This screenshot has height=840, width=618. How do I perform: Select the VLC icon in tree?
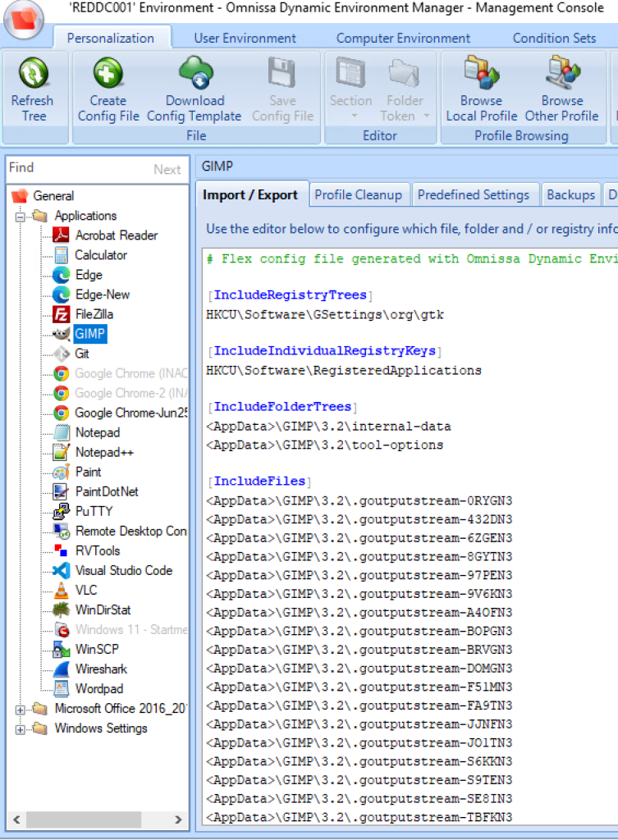click(x=61, y=590)
